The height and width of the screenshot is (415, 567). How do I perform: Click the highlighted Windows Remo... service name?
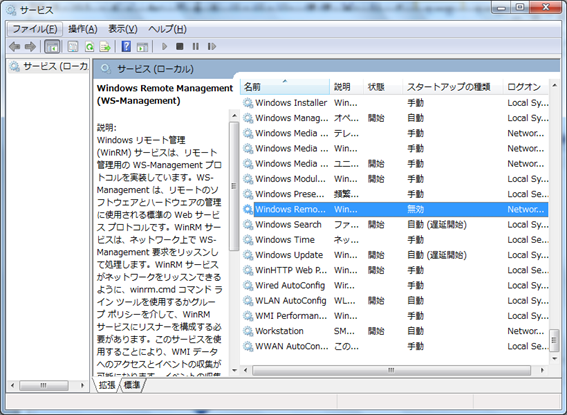tap(290, 209)
